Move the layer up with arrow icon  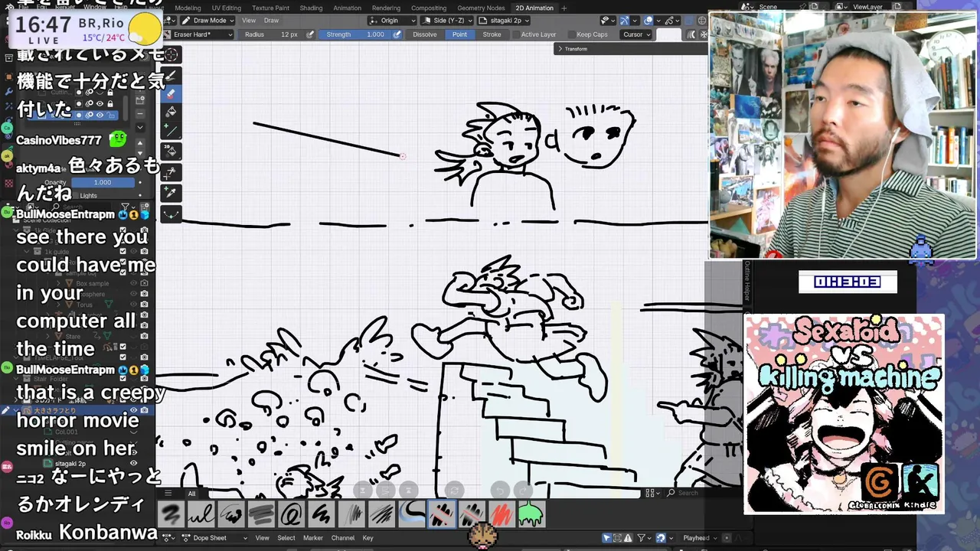pyautogui.click(x=140, y=143)
